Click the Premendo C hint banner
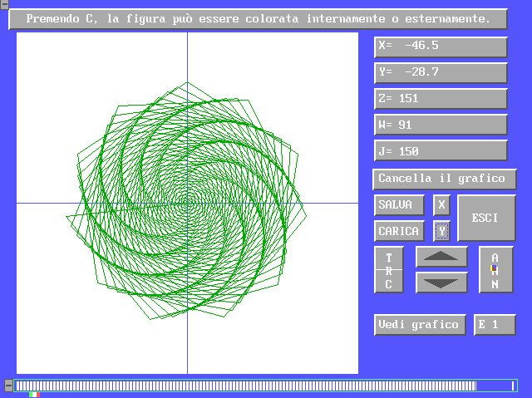The image size is (532, 398). coord(258,19)
